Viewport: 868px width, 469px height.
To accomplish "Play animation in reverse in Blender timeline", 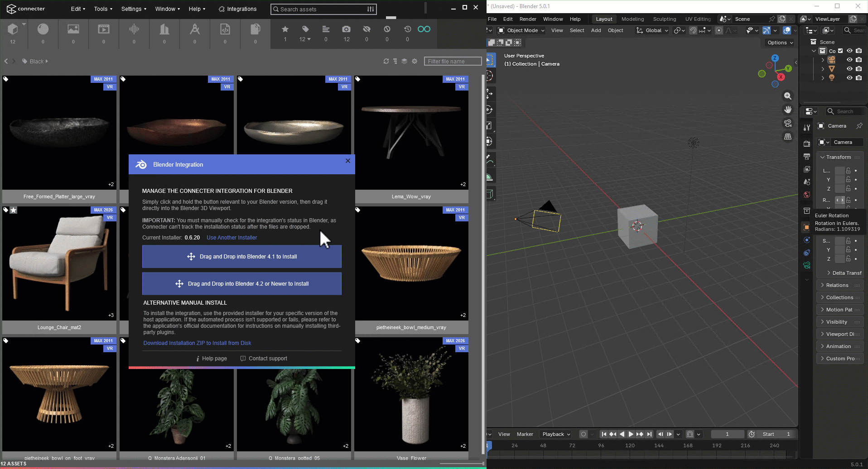I will click(622, 434).
